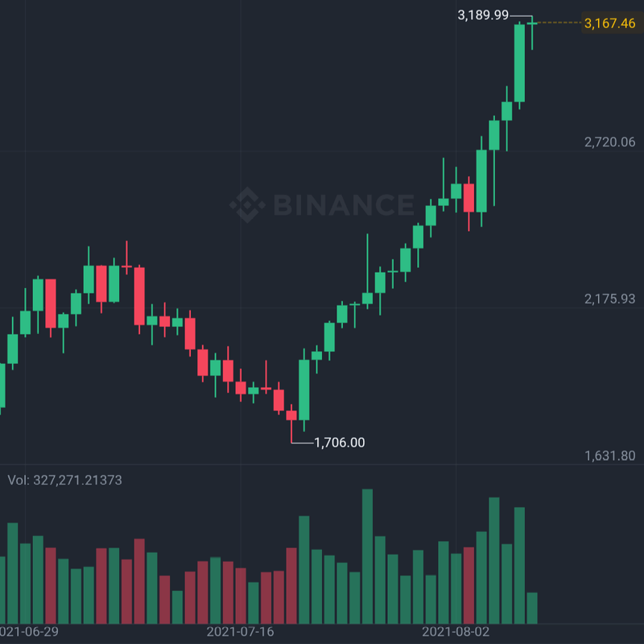
Task: Click the rightmost red volume bar
Action: [x=469, y=584]
